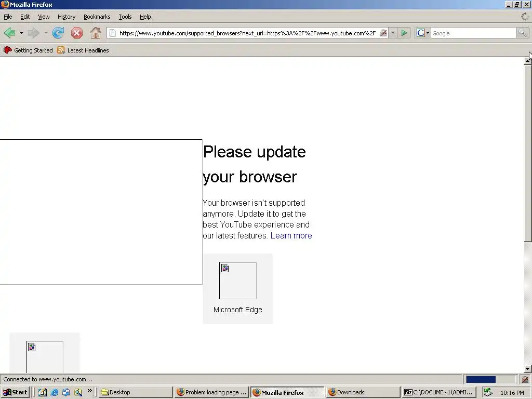The image size is (532, 399).
Task: Click the 'Please update your browser' heading
Action: coord(254,164)
